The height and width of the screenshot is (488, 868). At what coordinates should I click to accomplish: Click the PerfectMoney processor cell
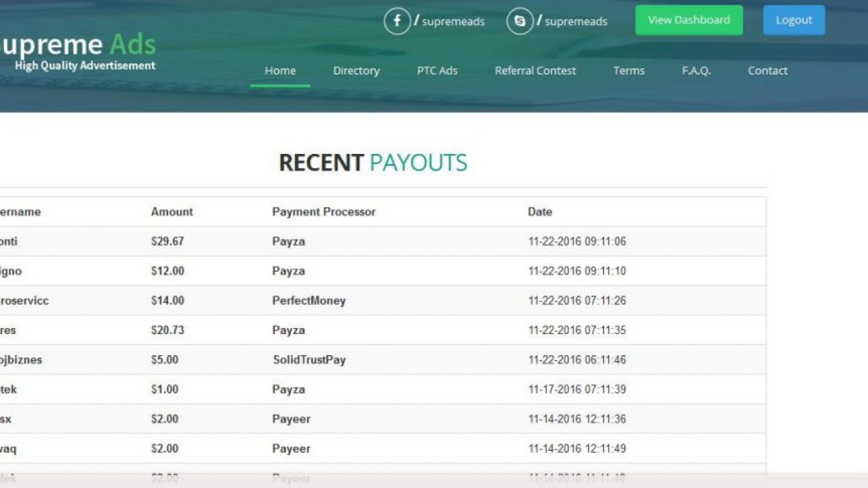pos(309,300)
